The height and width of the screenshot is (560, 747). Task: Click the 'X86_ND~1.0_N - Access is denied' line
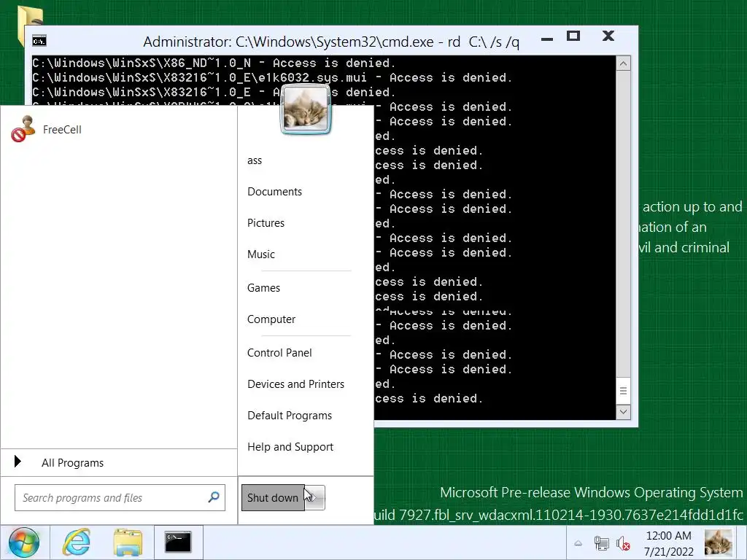(x=214, y=63)
